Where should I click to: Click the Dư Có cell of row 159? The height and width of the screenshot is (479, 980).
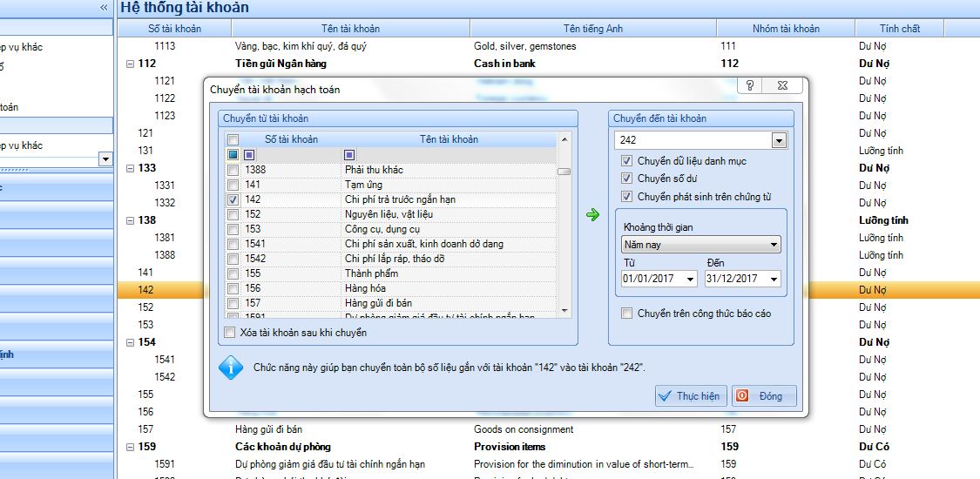[x=875, y=447]
